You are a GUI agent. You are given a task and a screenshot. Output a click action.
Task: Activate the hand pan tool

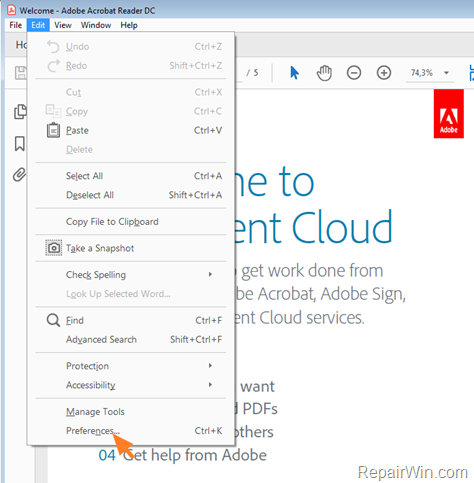point(324,73)
